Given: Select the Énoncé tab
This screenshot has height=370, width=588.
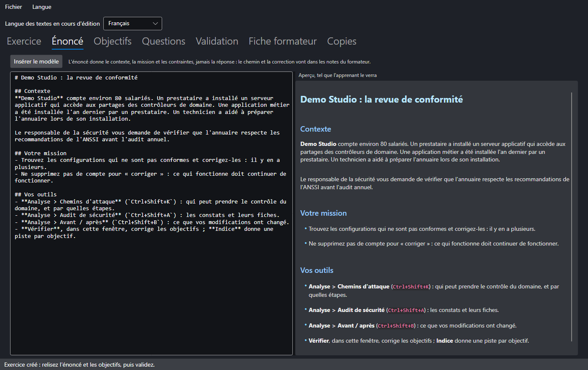Looking at the screenshot, I should click(x=67, y=41).
